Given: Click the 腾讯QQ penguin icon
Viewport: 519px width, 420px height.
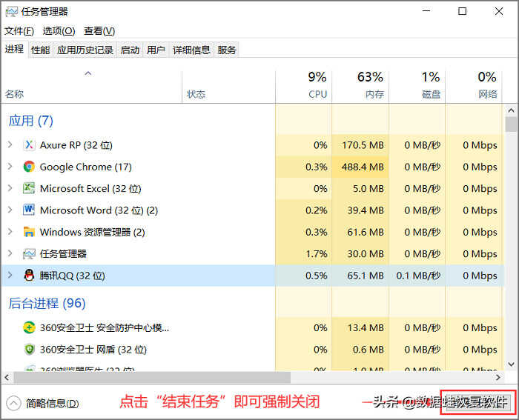Looking at the screenshot, I should tap(29, 275).
